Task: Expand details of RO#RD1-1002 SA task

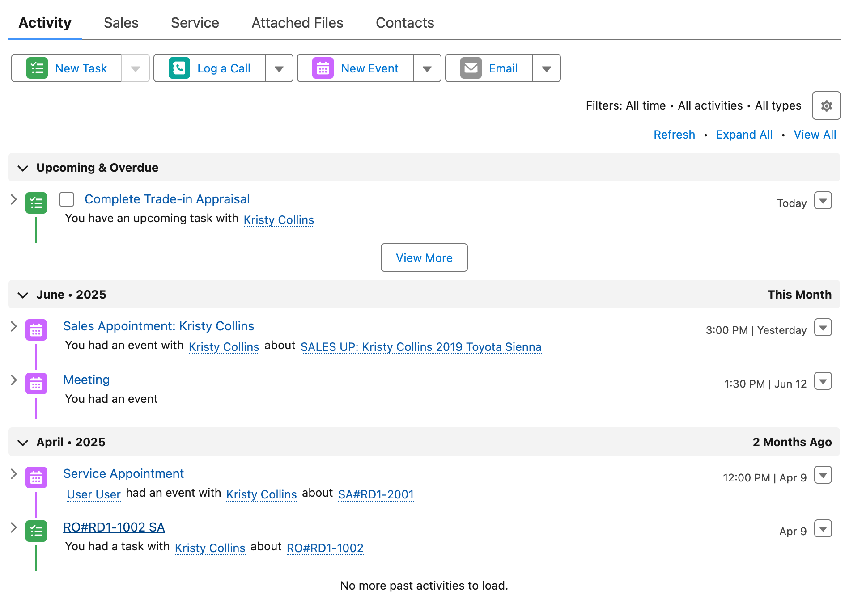Action: tap(14, 527)
